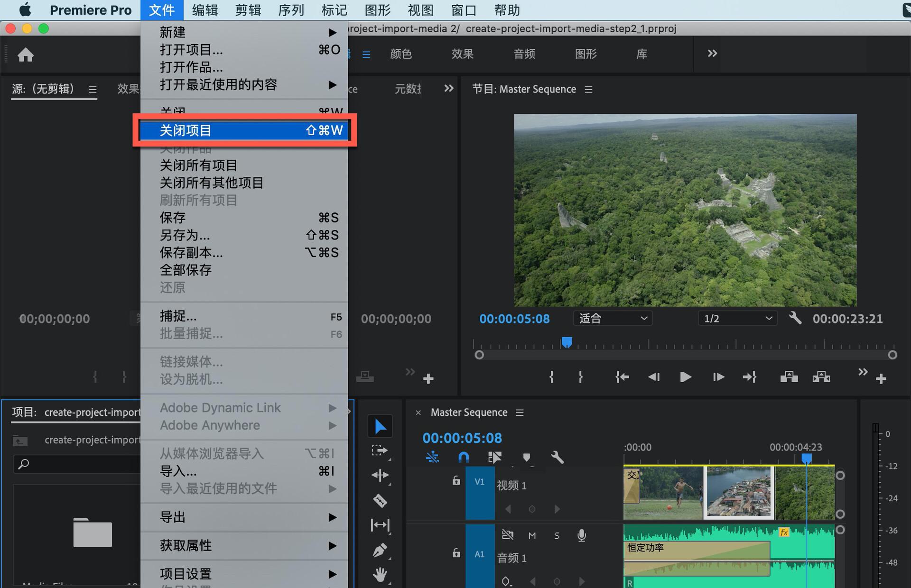Image resolution: width=911 pixels, height=588 pixels.
Task: Click Mark In in Program Monitor
Action: [x=551, y=377]
